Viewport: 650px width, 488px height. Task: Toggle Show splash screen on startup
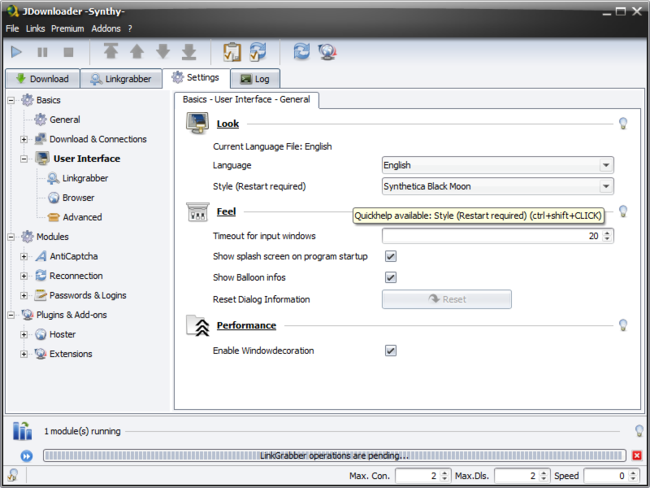click(390, 256)
